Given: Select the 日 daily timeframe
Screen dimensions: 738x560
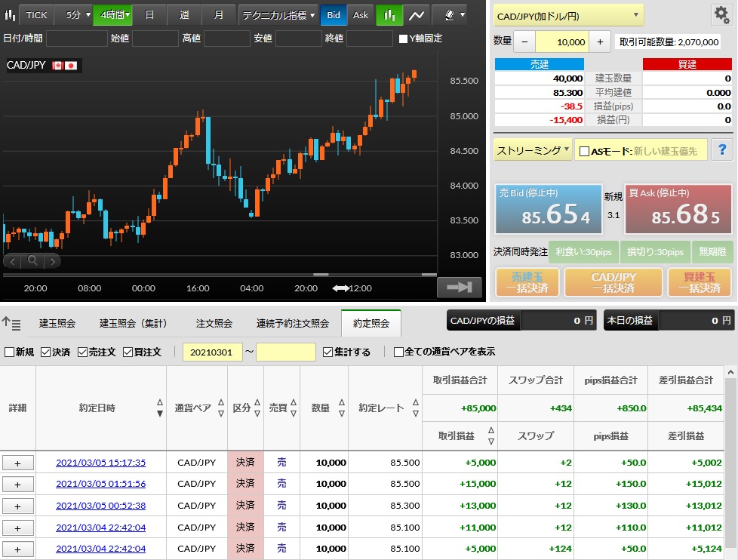Looking at the screenshot, I should coord(149,15).
